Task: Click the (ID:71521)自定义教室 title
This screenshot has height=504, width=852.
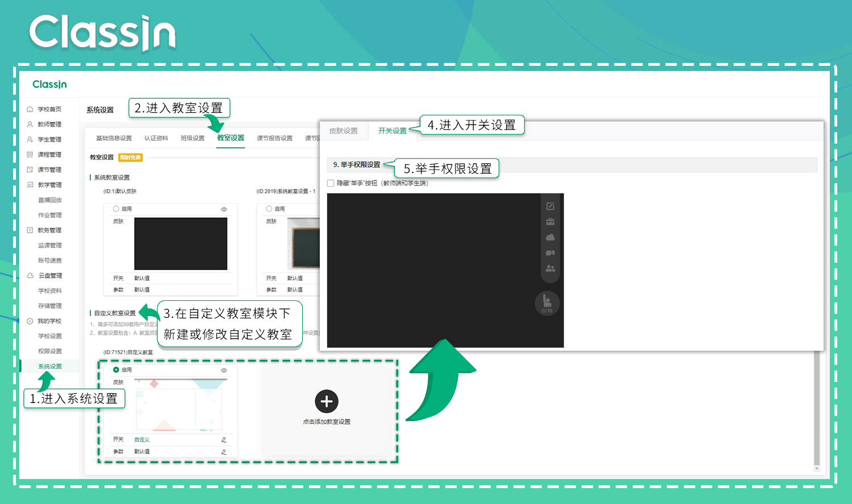Action: pyautogui.click(x=128, y=352)
